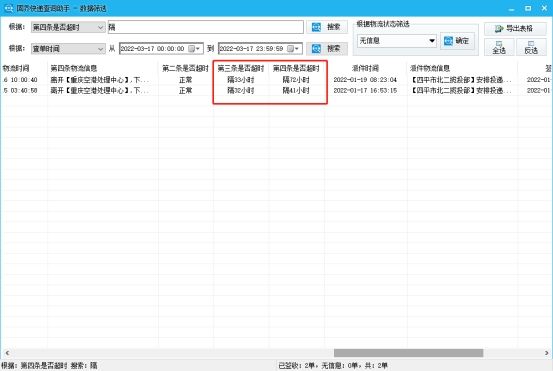Click 正常 in the second data row

[x=186, y=91]
